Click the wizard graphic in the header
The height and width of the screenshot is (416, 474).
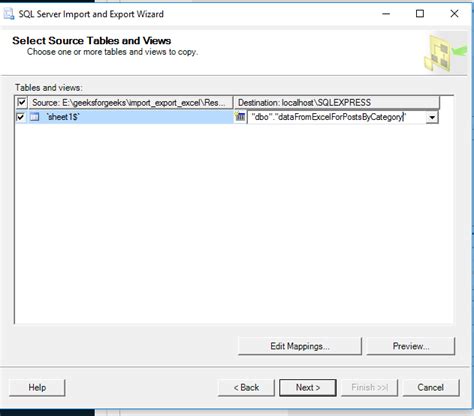click(x=445, y=53)
